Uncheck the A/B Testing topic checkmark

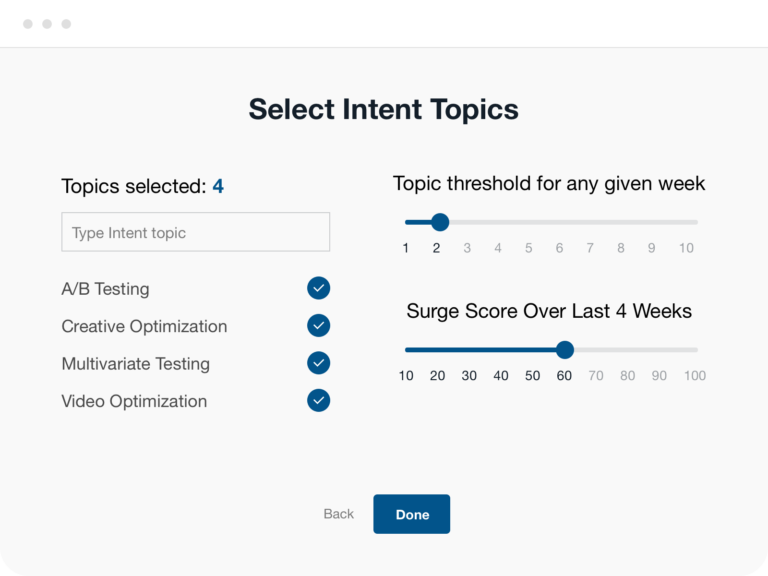(x=318, y=288)
